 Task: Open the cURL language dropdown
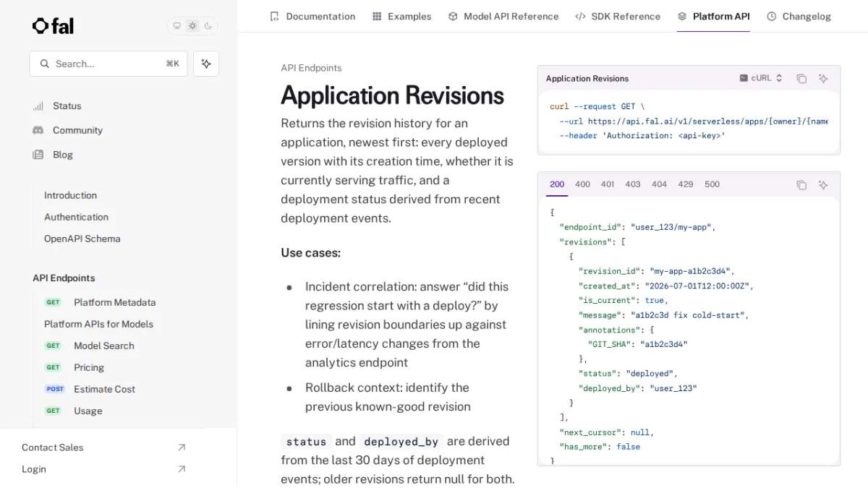(x=761, y=78)
